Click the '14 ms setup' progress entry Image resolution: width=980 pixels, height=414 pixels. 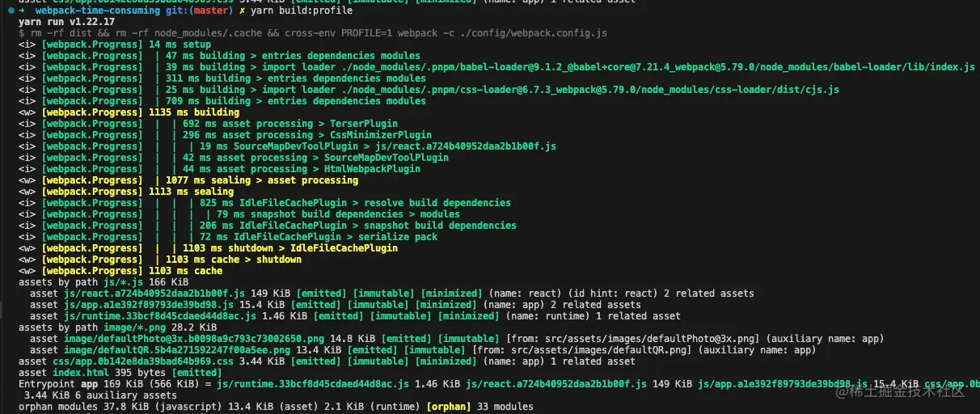click(180, 44)
